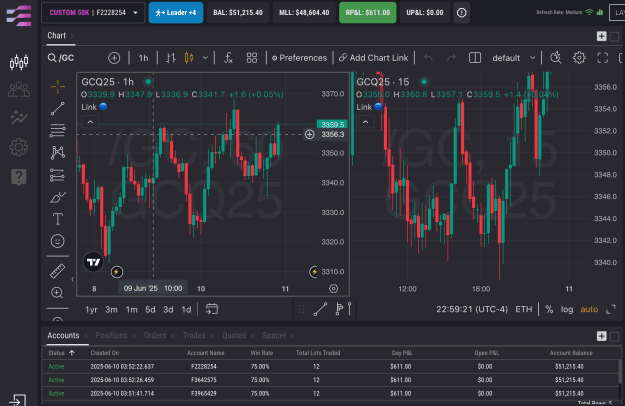This screenshot has width=625, height=406.
Task: Close the Spacer tab
Action: [292, 336]
